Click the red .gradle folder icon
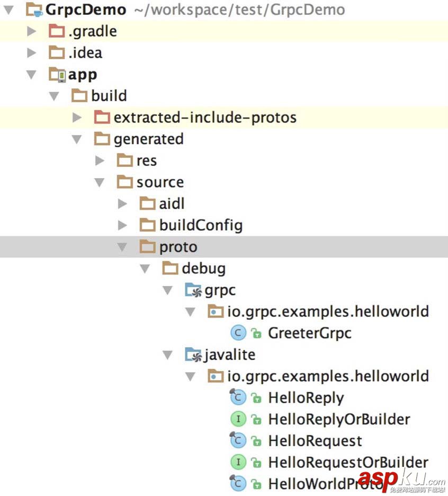This screenshot has width=448, height=496. (x=57, y=31)
